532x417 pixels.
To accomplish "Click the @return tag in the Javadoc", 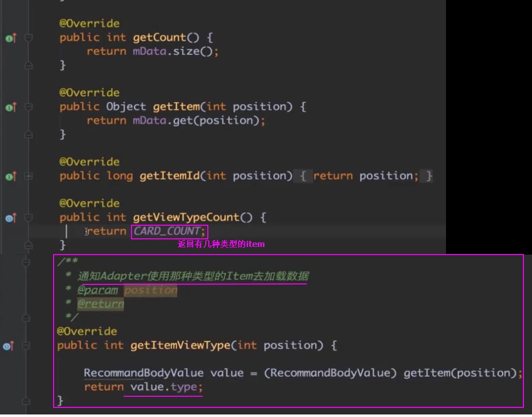I will 101,304.
